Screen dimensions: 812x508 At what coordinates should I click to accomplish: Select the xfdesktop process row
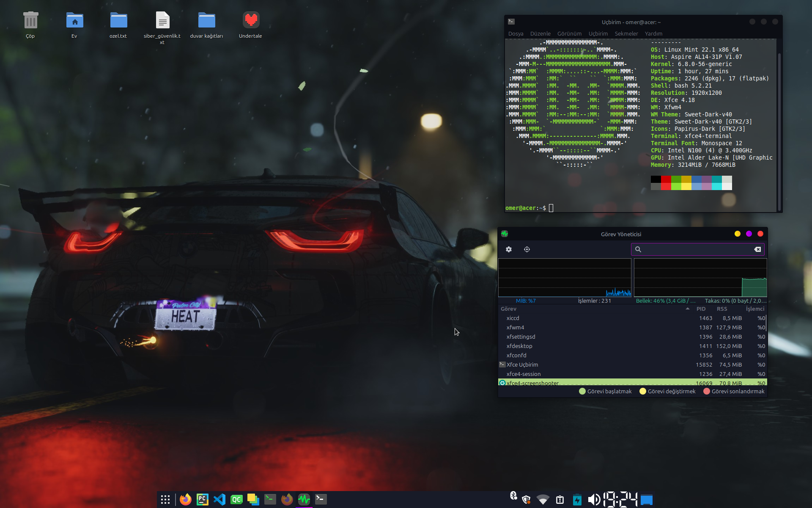(592, 346)
